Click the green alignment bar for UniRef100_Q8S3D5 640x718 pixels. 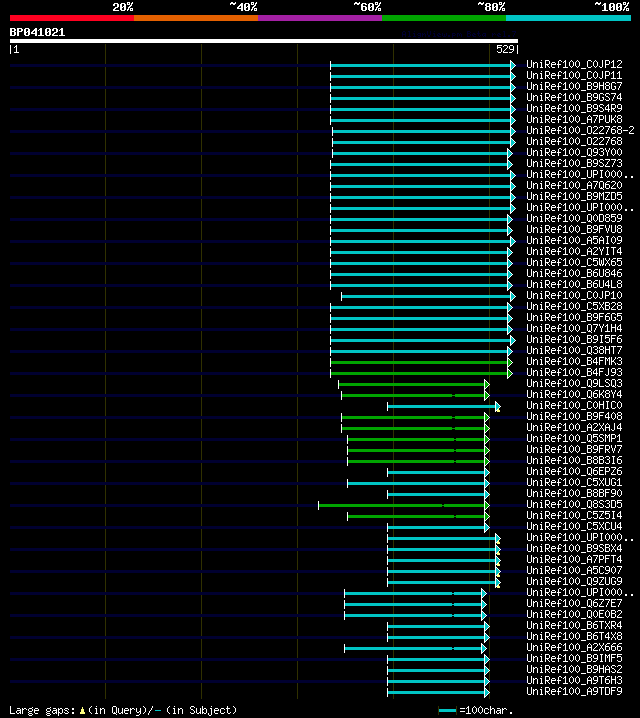(404, 506)
